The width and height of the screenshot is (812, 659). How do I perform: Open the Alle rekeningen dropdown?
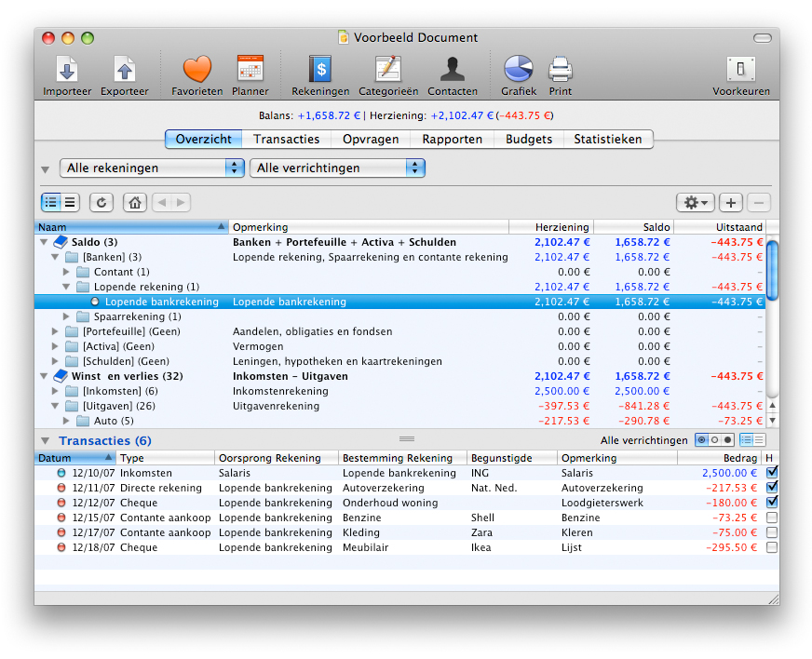[x=152, y=168]
